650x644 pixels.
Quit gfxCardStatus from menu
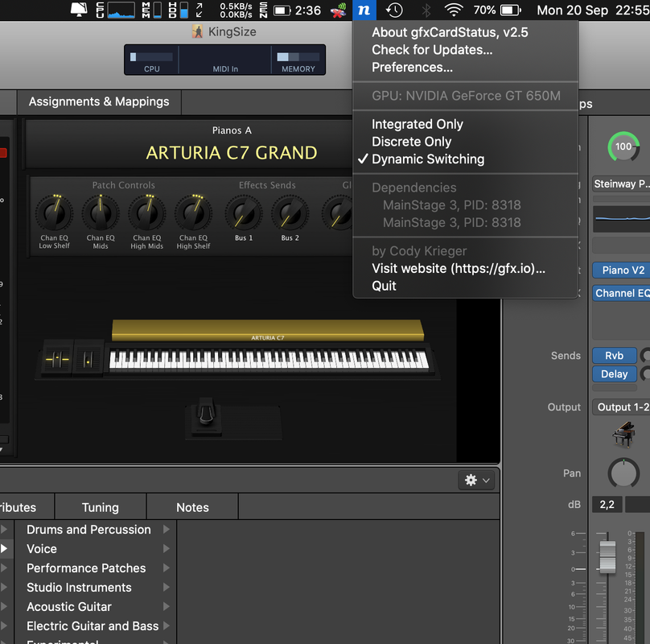tap(465, 286)
